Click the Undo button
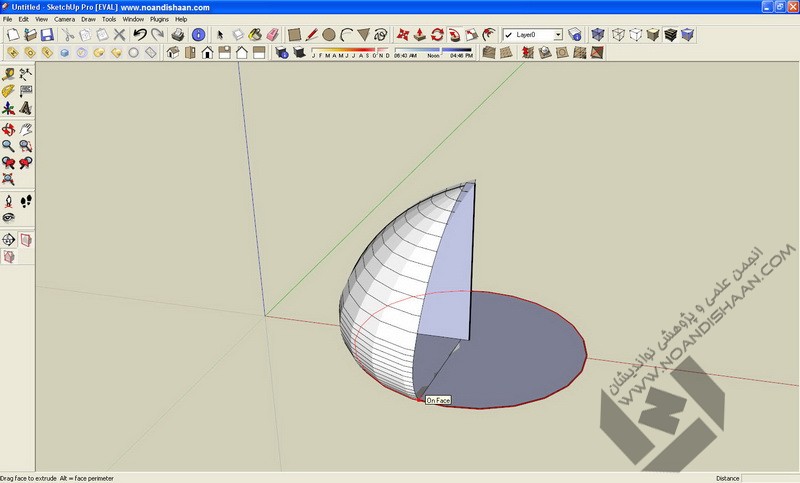The width and height of the screenshot is (800, 483). pyautogui.click(x=139, y=34)
